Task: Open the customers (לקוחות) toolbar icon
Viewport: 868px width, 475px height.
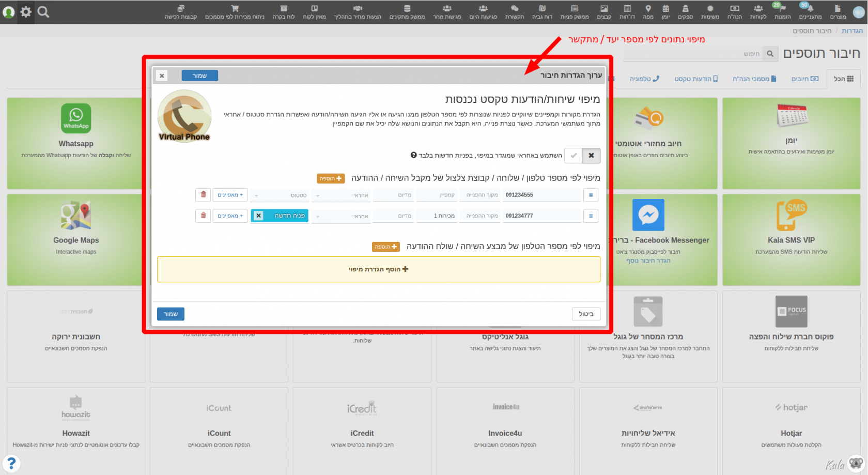Action: pos(758,12)
